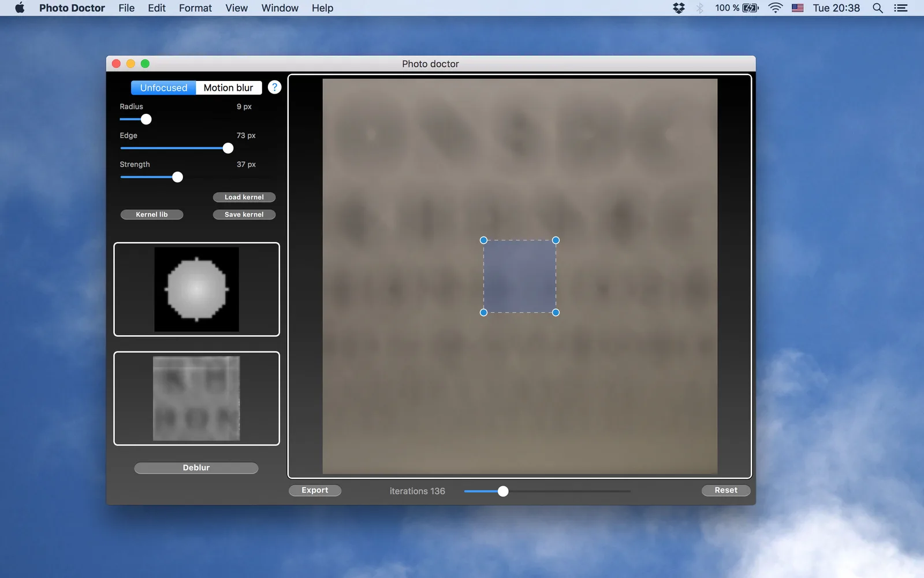Click the clock showing Tue 20:38
This screenshot has width=924, height=578.
pos(836,8)
